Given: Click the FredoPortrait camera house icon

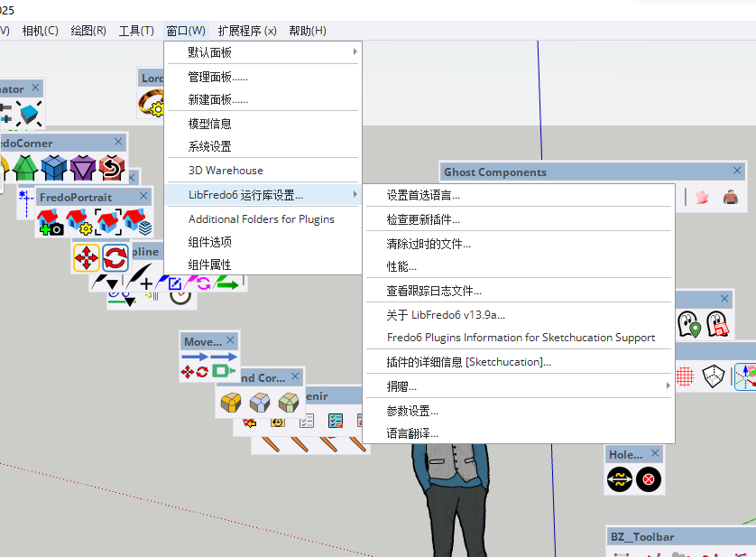Looking at the screenshot, I should point(51,221).
